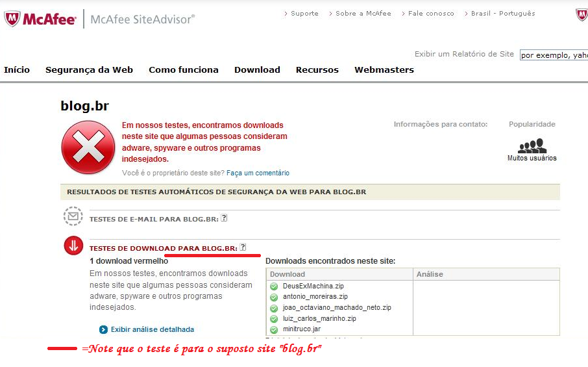The image size is (588, 367).
Task: Click green check icon beside joao_octaviano_machado_neto.zip
Action: [x=274, y=308]
